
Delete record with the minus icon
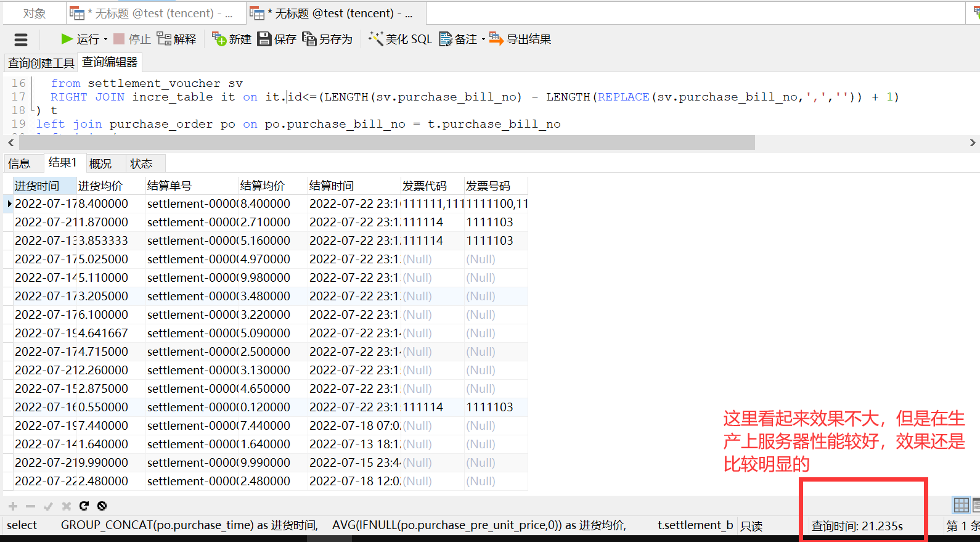tap(31, 506)
